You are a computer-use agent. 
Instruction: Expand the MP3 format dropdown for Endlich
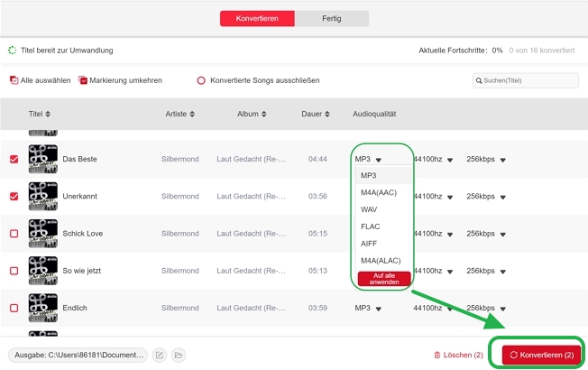pos(379,309)
